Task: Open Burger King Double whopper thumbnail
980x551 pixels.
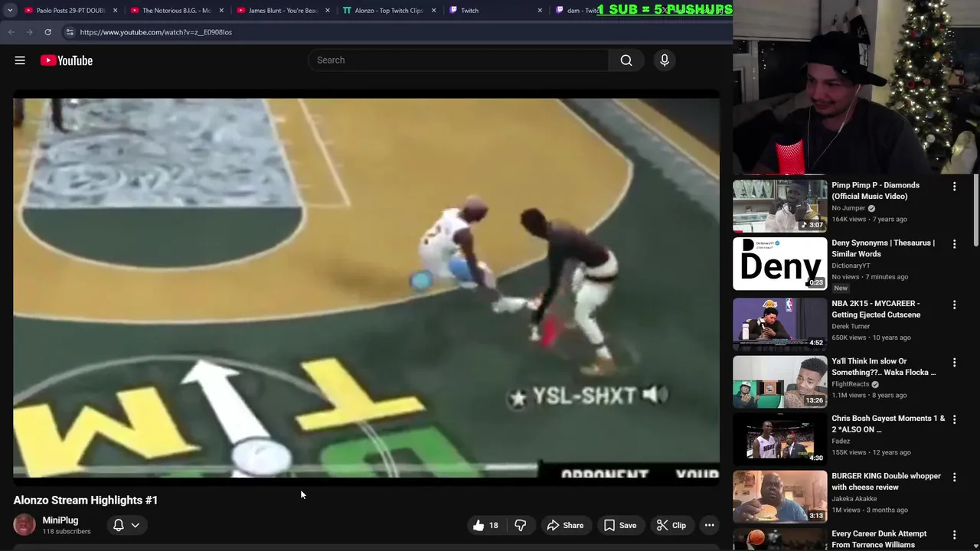Action: click(x=780, y=496)
